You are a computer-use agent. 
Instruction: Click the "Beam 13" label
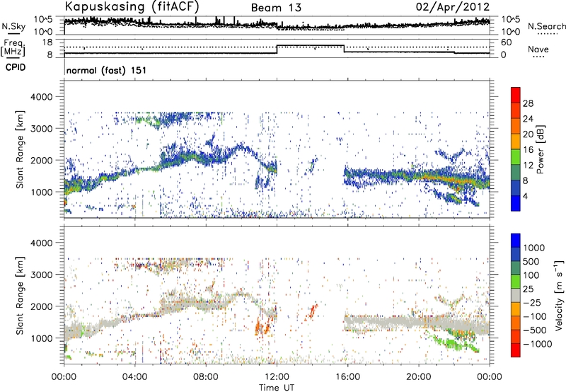(x=276, y=8)
